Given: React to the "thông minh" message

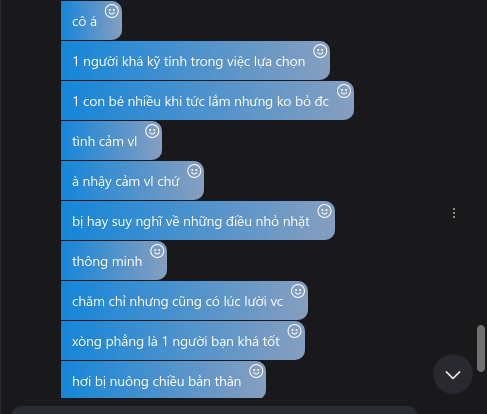Looking at the screenshot, I should (x=157, y=251).
